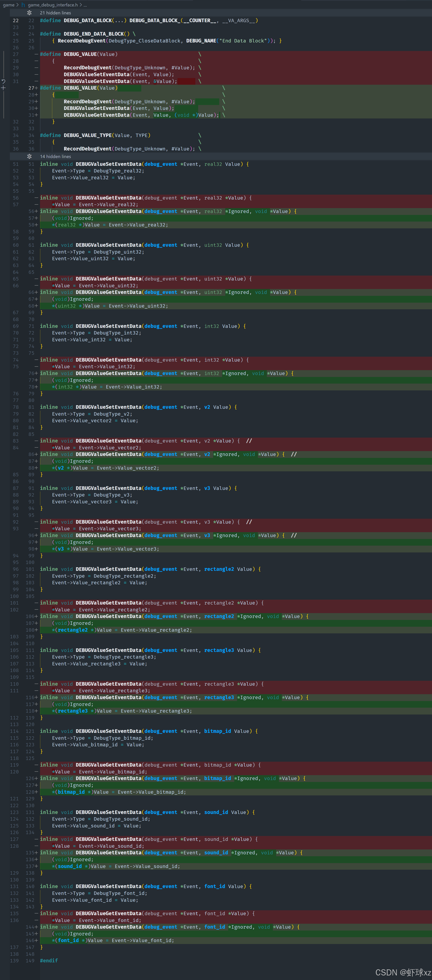Image resolution: width=432 pixels, height=980 pixels.
Task: Click the unfold icon beside 14 hidden lines
Action: [29, 156]
